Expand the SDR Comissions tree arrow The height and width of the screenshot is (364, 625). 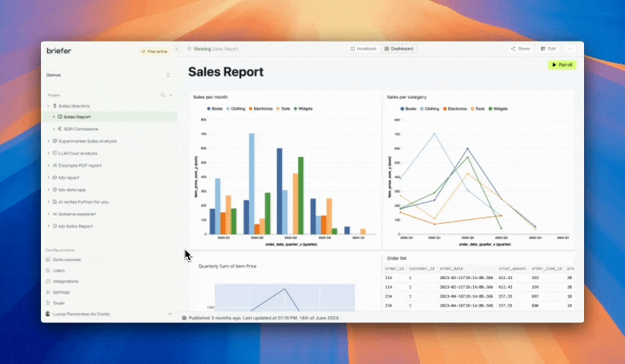pos(54,129)
